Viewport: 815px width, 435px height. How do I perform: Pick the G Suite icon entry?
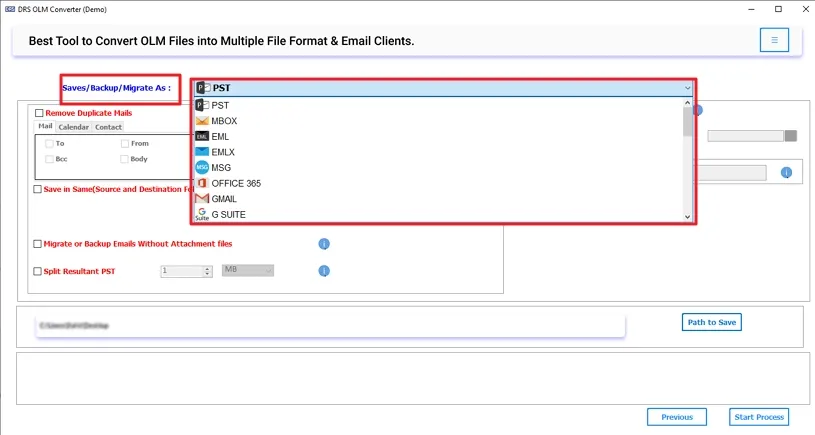pyautogui.click(x=202, y=215)
